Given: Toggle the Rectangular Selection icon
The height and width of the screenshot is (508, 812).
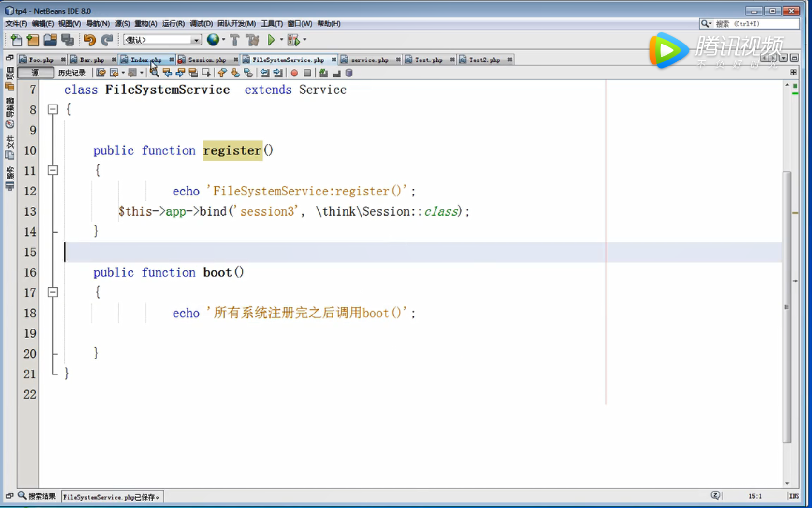Looking at the screenshot, I should [206, 73].
